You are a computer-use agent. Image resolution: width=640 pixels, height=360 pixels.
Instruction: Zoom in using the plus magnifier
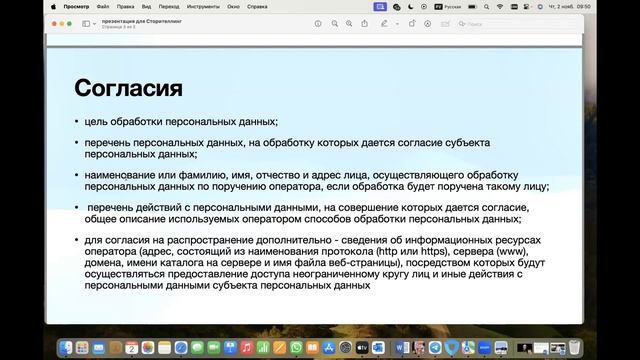click(349, 24)
